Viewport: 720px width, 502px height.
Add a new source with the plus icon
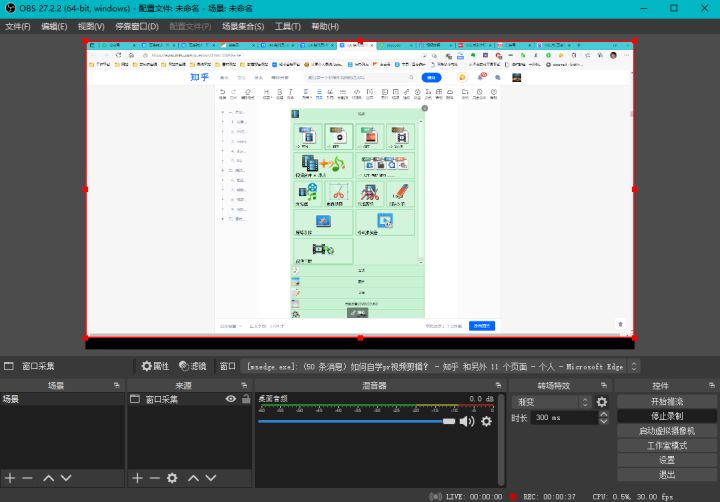tap(137, 478)
